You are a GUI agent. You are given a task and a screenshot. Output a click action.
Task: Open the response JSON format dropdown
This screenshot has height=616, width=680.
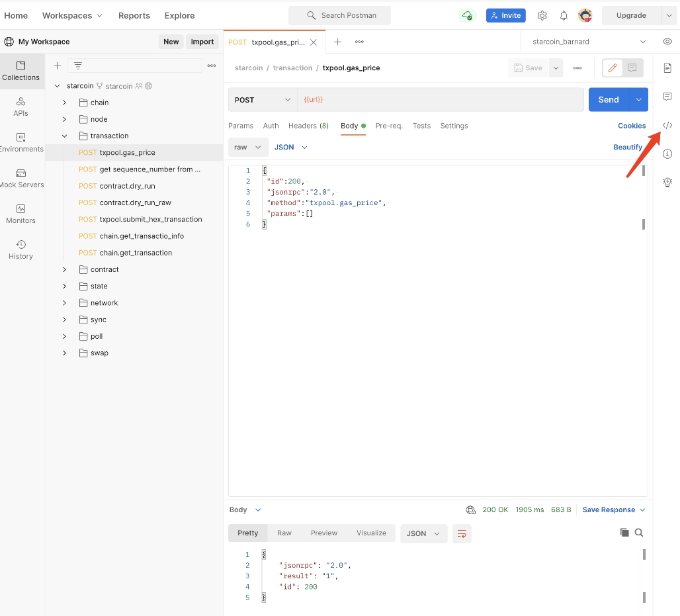(423, 533)
